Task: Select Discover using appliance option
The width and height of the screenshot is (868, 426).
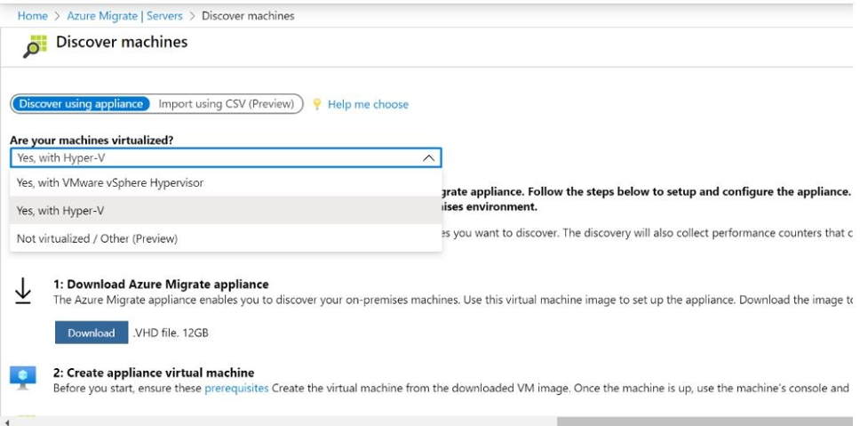Action: 81,103
